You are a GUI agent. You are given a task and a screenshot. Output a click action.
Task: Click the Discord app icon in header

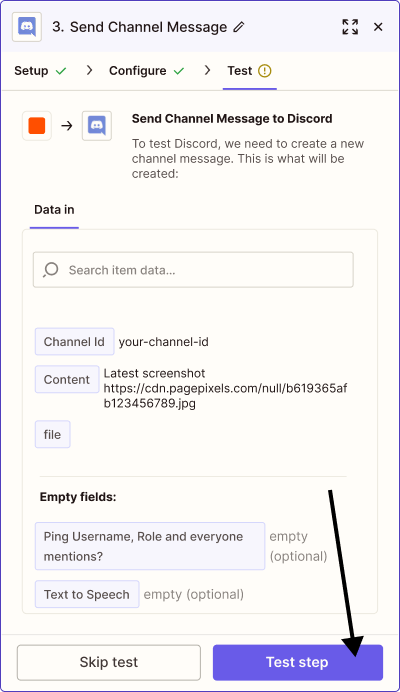pos(27,27)
